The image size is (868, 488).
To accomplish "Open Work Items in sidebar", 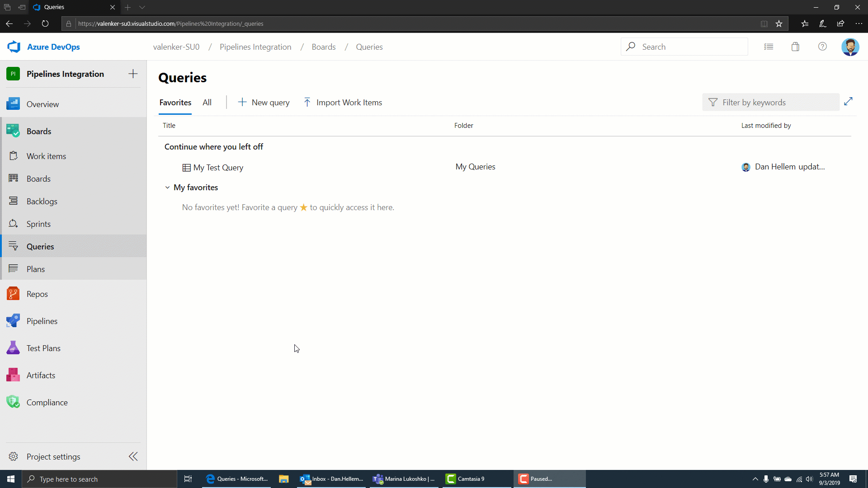I will click(x=47, y=155).
